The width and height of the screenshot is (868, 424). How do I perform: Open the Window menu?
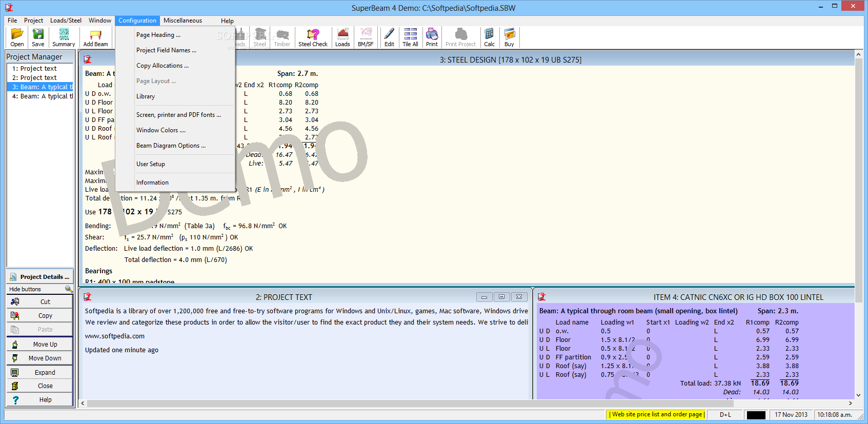point(100,21)
